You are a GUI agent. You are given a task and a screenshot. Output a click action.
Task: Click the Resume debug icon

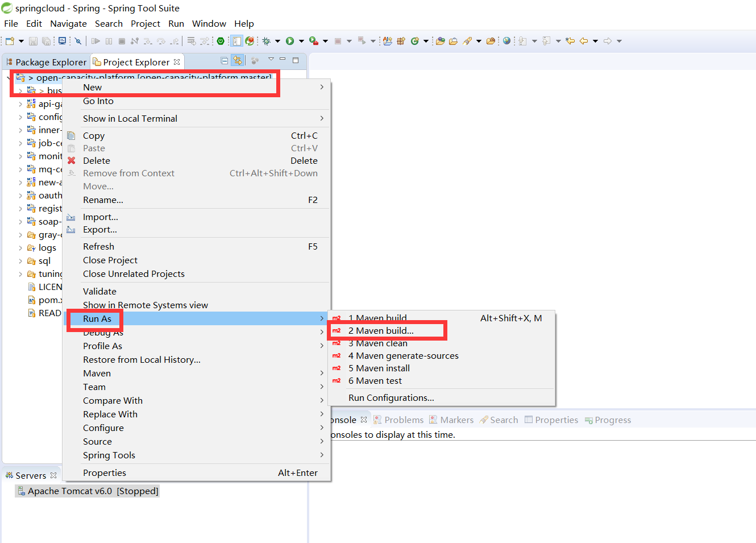95,41
